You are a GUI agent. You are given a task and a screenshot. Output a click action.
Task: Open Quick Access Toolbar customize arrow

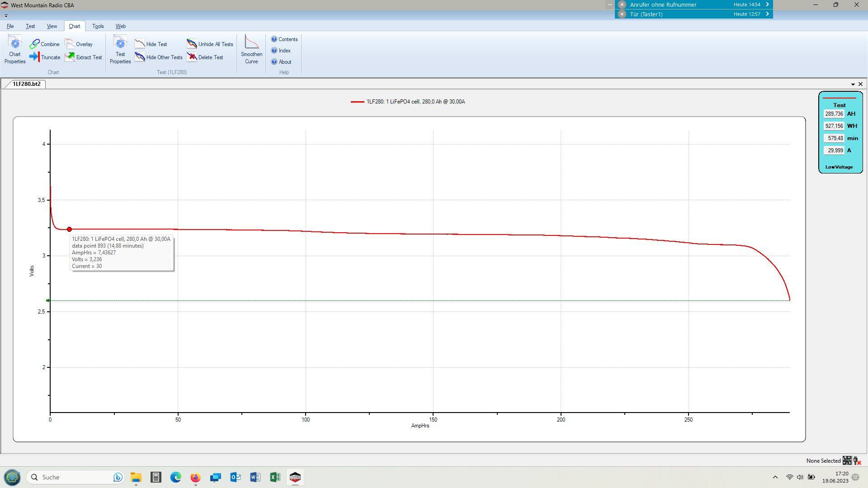click(6, 16)
